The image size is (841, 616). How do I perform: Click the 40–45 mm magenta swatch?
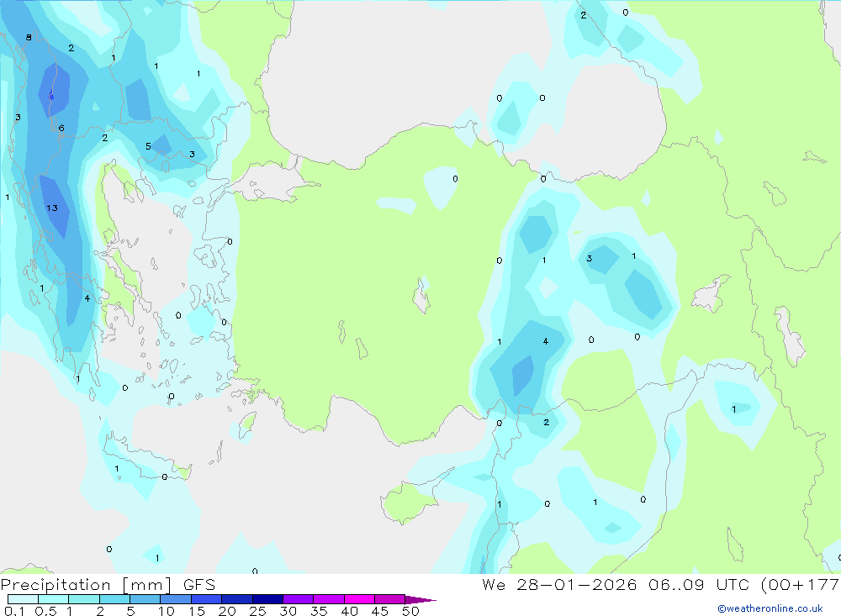(x=359, y=599)
